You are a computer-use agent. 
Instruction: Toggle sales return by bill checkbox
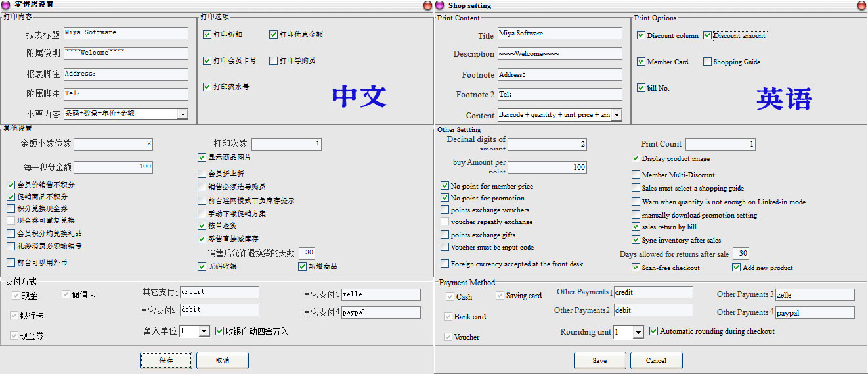(x=636, y=227)
